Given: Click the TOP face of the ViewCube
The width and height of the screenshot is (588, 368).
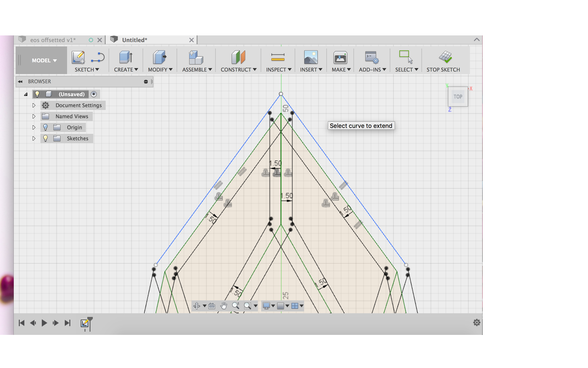Looking at the screenshot, I should coord(458,97).
